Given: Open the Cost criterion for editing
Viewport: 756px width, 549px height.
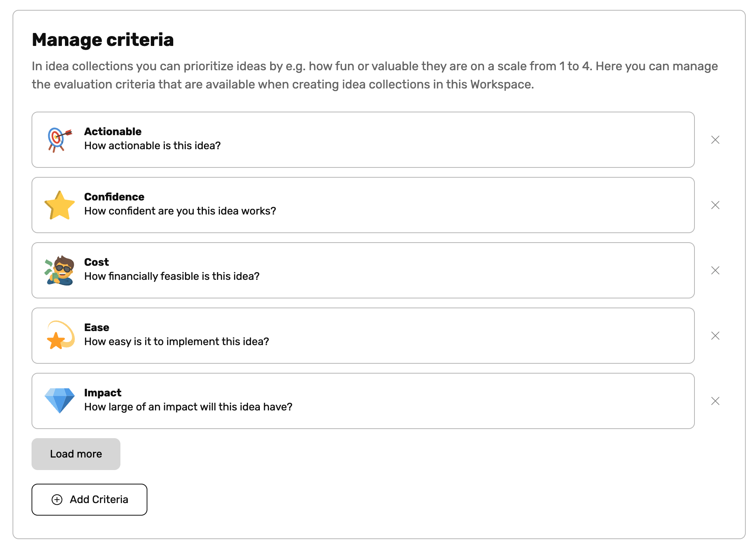Looking at the screenshot, I should [x=342, y=270].
